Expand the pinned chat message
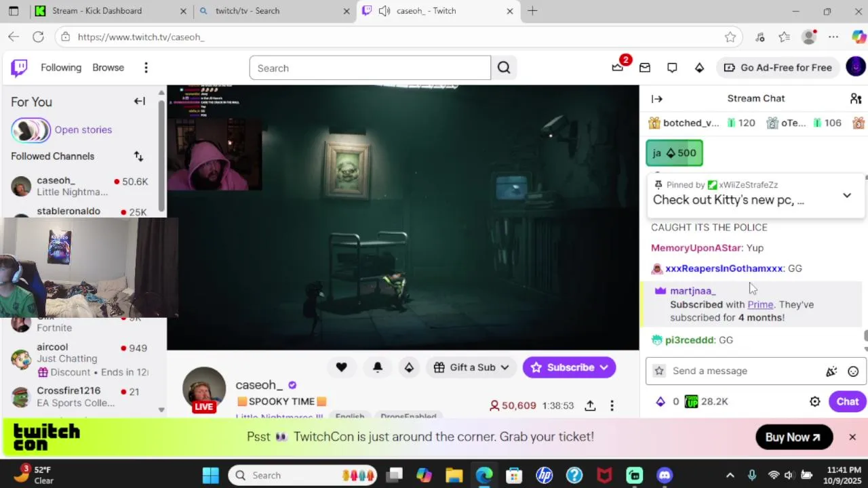This screenshot has width=868, height=488. coord(847,196)
